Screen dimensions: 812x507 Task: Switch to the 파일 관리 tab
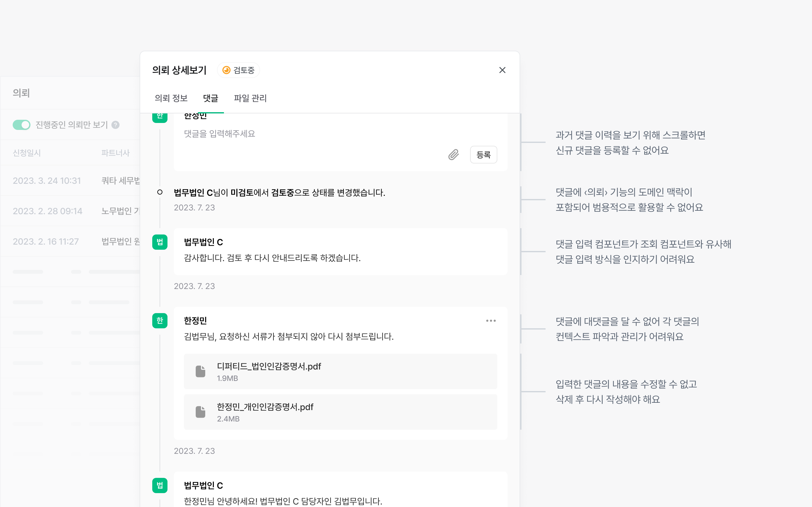click(250, 98)
